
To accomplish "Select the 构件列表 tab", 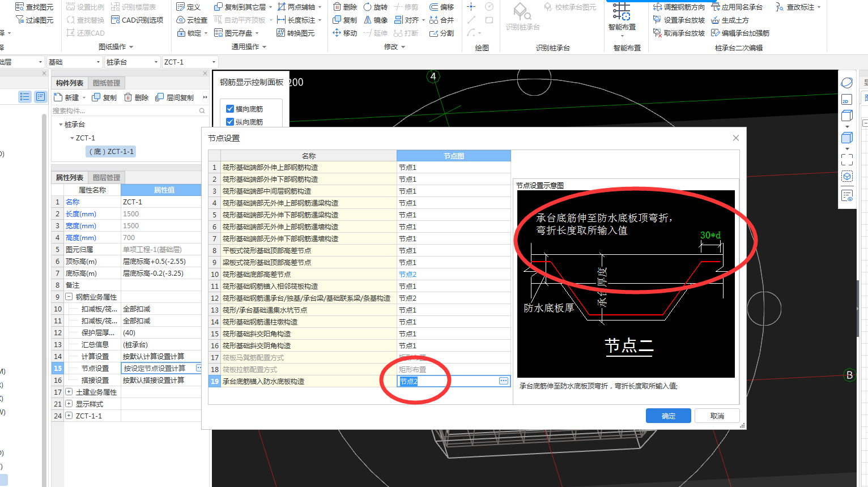I will (70, 83).
